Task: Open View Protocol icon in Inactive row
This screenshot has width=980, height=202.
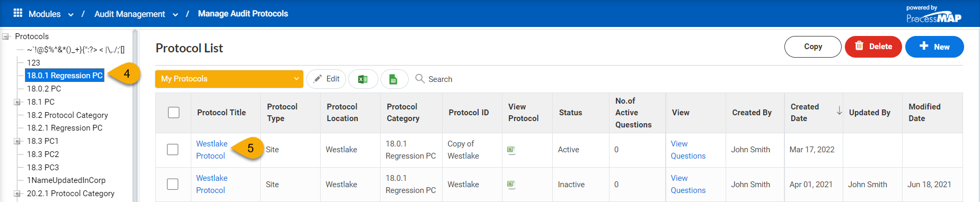Action: [x=511, y=185]
